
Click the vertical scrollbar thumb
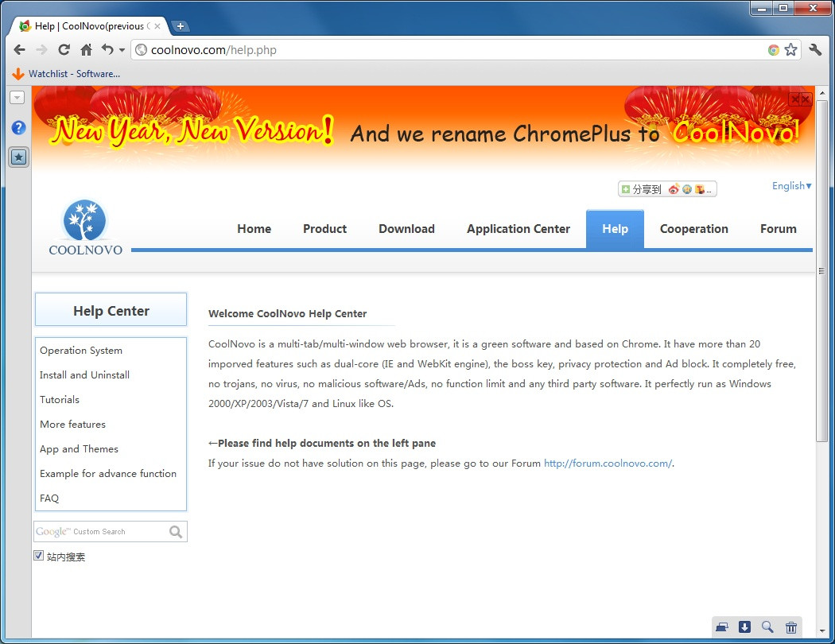tap(822, 271)
